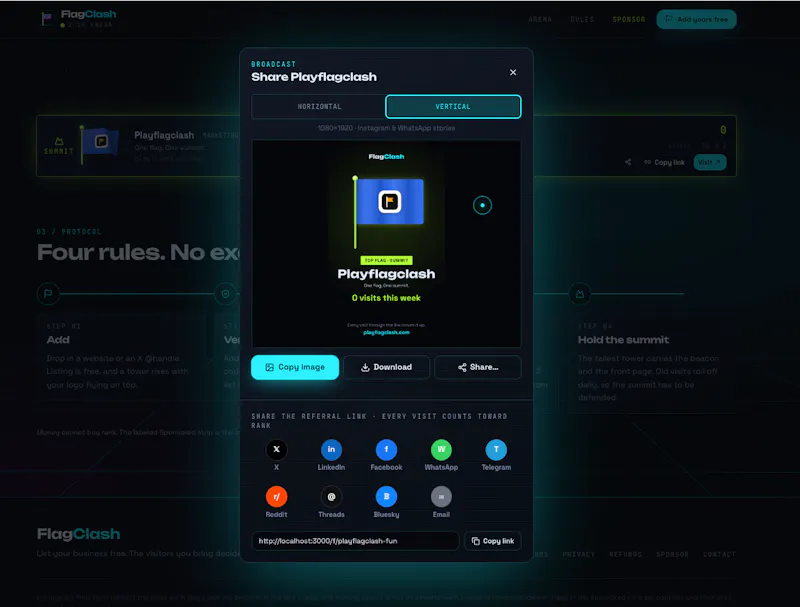Image resolution: width=800 pixels, height=607 pixels.
Task: Share via the Threads icon
Action: tap(331, 496)
